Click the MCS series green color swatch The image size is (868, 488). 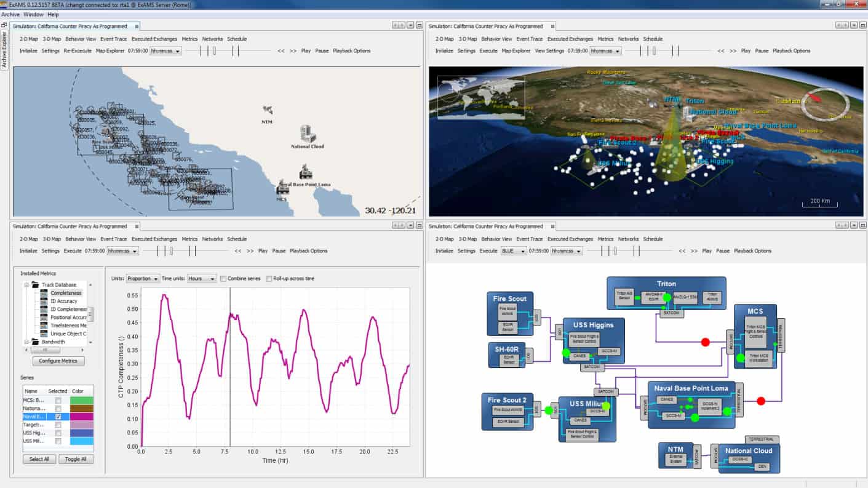pos(81,401)
